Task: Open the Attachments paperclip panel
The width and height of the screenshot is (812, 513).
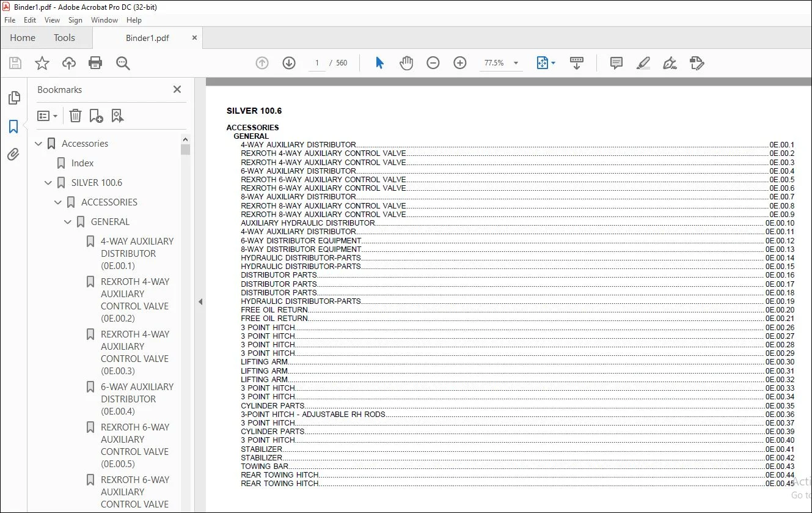Action: 13,154
